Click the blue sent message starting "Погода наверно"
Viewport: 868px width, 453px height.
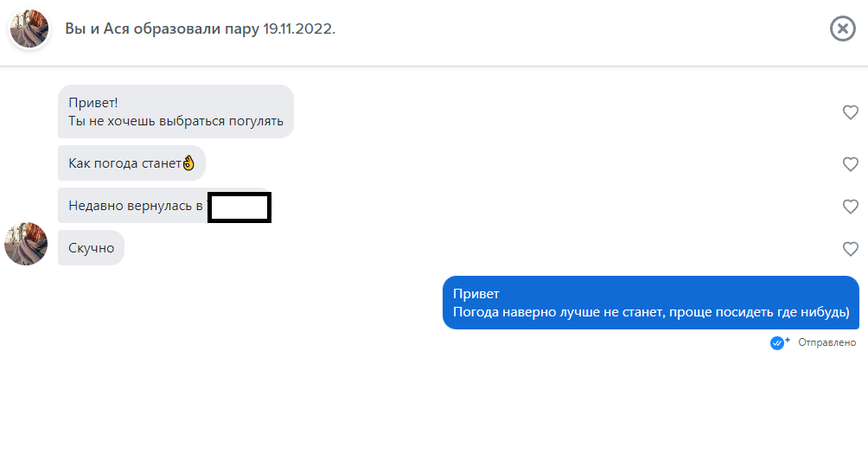(x=650, y=312)
